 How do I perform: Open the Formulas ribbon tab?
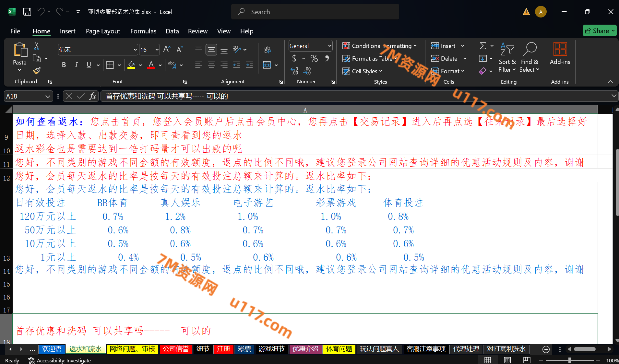point(143,31)
